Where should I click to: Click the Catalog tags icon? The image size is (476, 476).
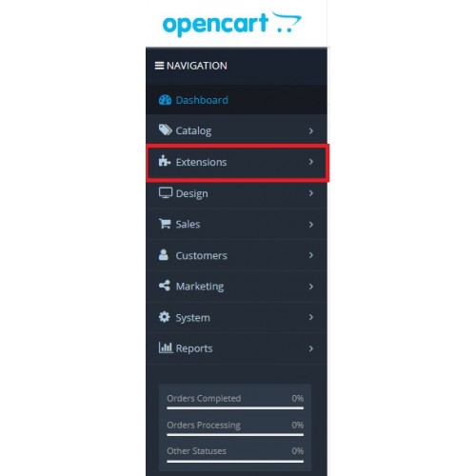click(165, 129)
